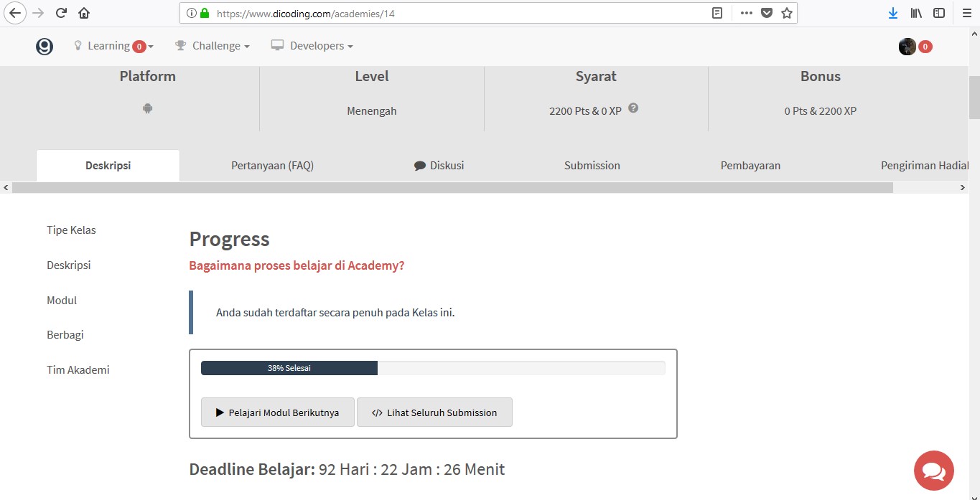This screenshot has width=980, height=500.
Task: Click the Dicoding logo icon
Action: click(x=45, y=47)
